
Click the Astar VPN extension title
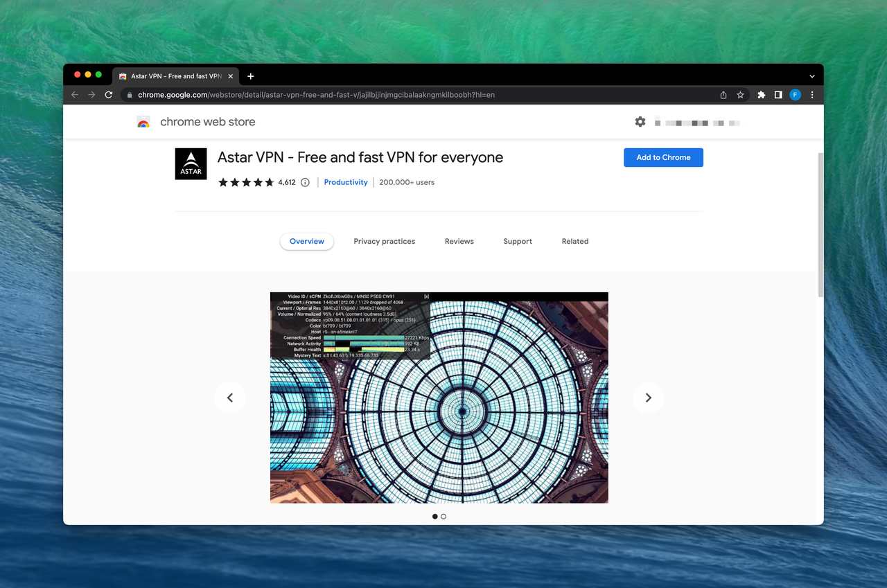point(360,158)
